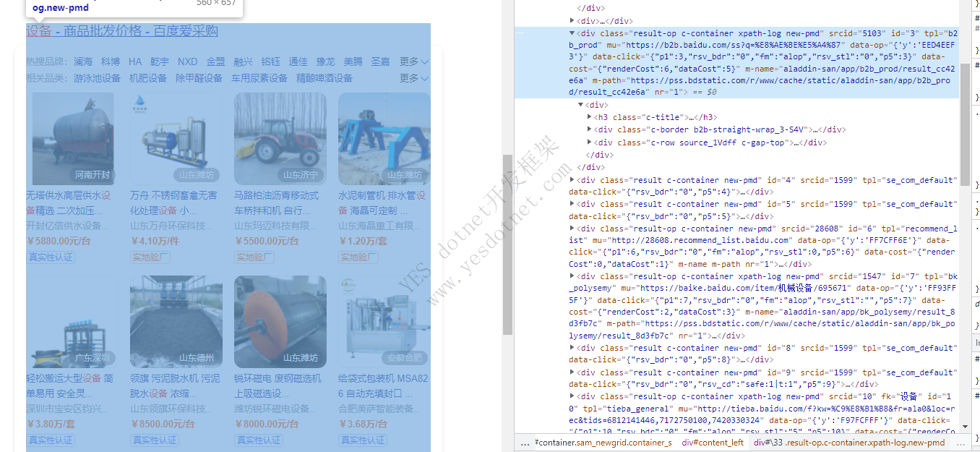
Task: Choose the 精酿啤酒设备 category link
Action: (324, 78)
